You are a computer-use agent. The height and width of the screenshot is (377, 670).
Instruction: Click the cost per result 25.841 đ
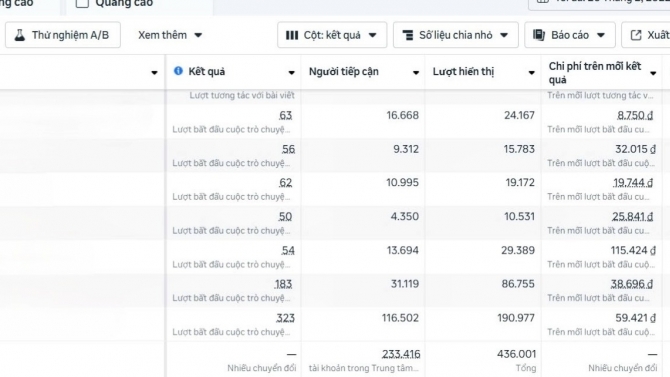[632, 217]
